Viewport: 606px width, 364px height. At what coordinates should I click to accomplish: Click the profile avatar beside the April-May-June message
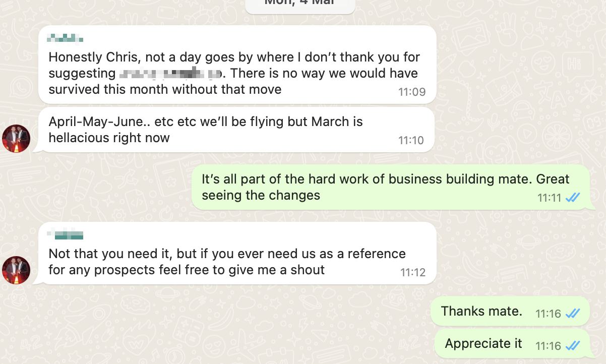(x=17, y=138)
